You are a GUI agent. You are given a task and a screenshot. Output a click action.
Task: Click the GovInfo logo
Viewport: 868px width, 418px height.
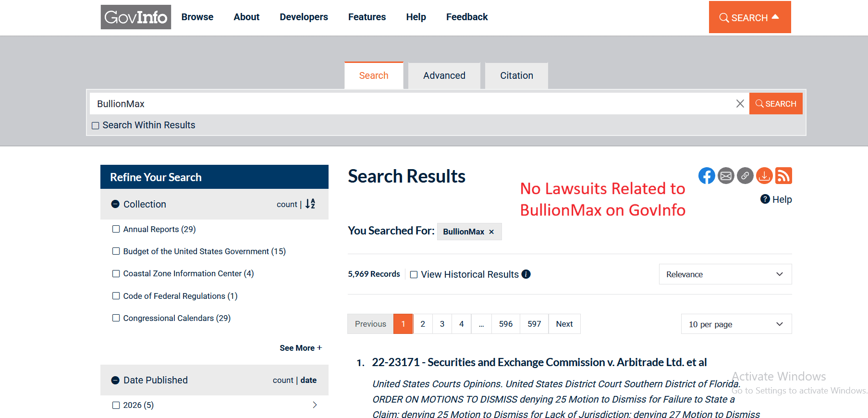pyautogui.click(x=136, y=17)
